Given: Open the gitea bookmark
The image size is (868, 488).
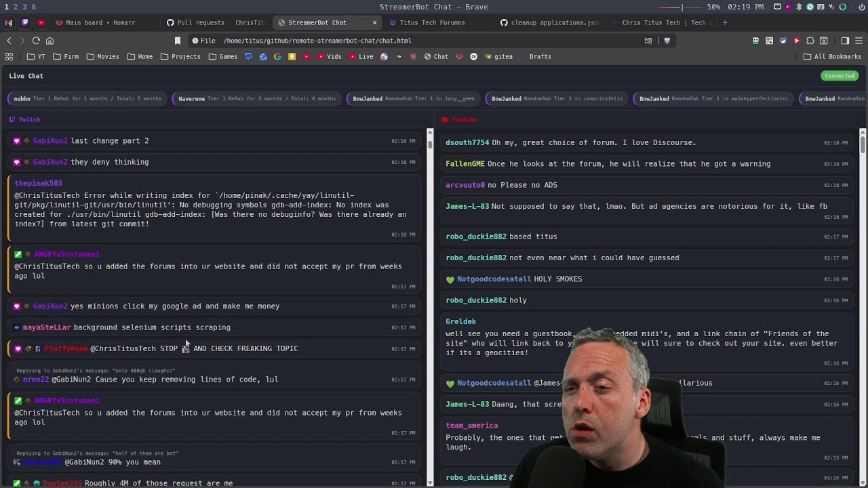Looking at the screenshot, I should [x=498, y=56].
